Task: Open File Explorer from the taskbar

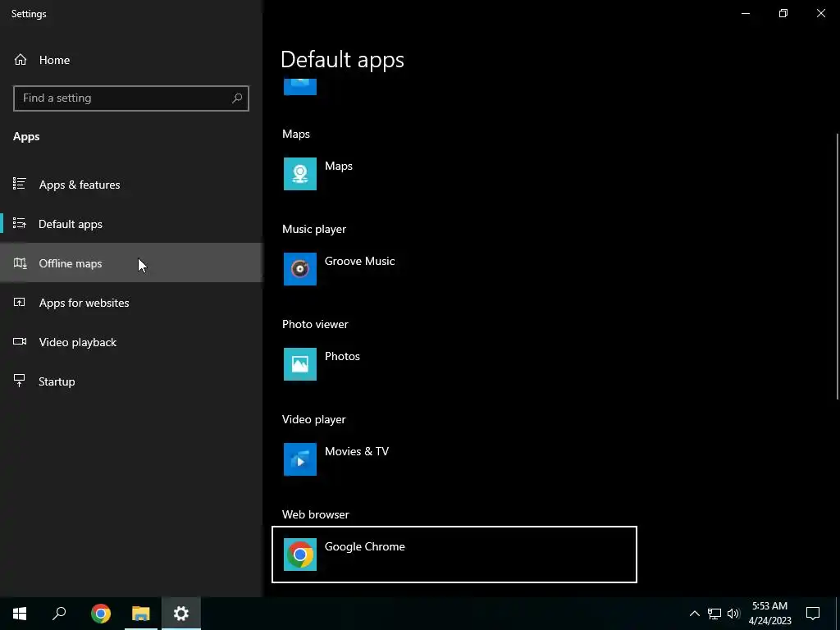Action: tap(141, 614)
